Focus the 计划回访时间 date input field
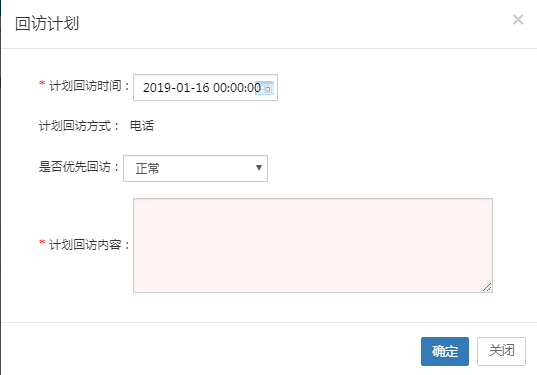The height and width of the screenshot is (375, 537). point(205,88)
